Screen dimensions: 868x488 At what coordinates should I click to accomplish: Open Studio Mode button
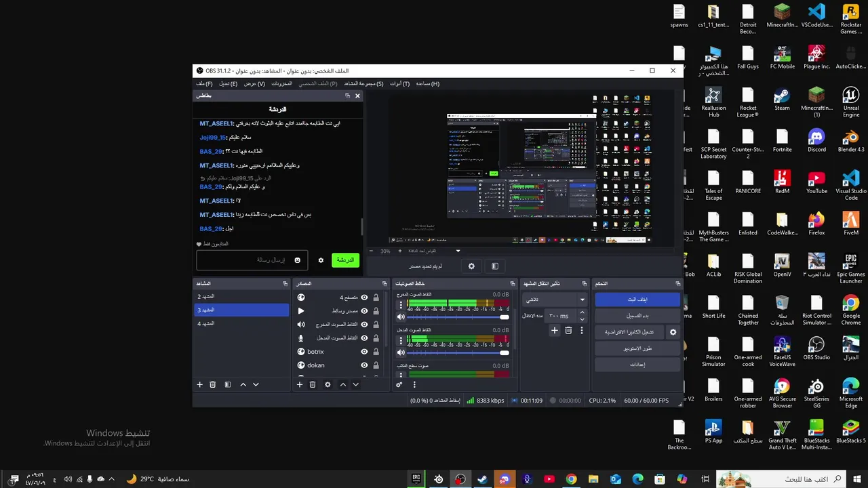pyautogui.click(x=637, y=348)
